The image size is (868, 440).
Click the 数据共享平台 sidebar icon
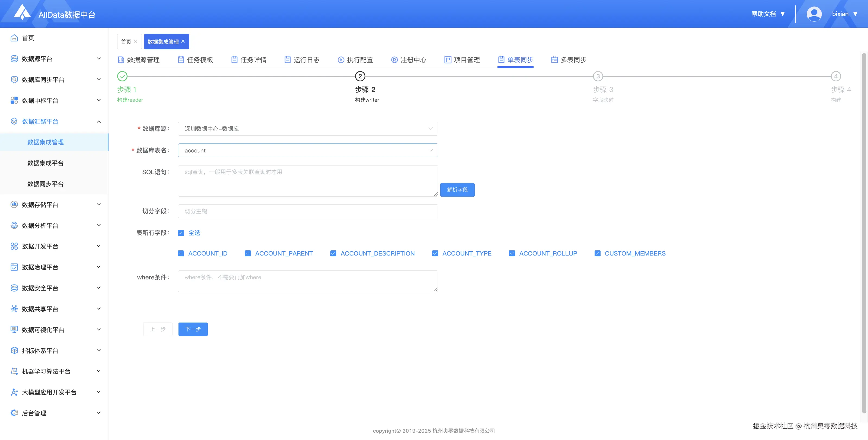(14, 309)
